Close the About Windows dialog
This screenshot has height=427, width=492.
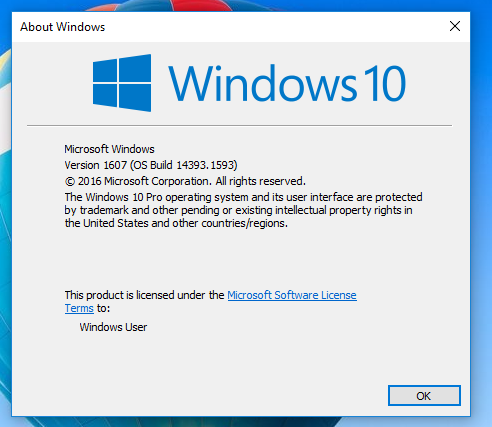click(x=455, y=26)
